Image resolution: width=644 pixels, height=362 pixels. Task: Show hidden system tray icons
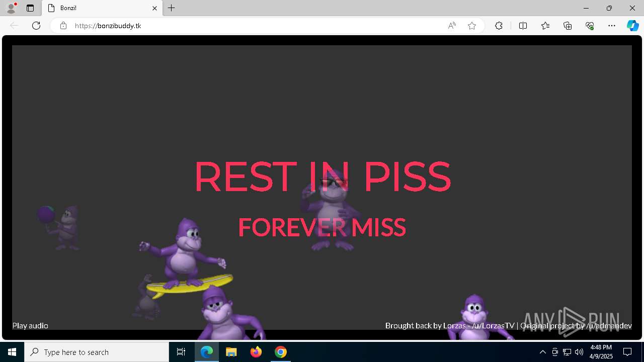pyautogui.click(x=542, y=352)
